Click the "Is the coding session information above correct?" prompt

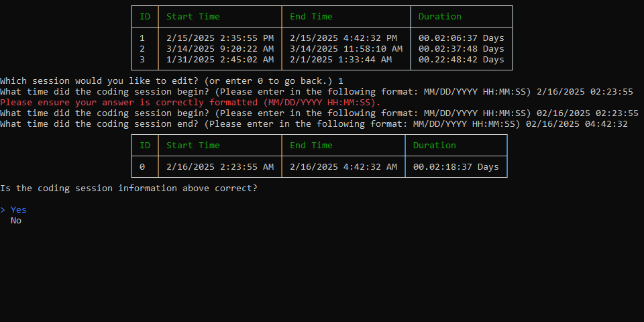pos(129,189)
